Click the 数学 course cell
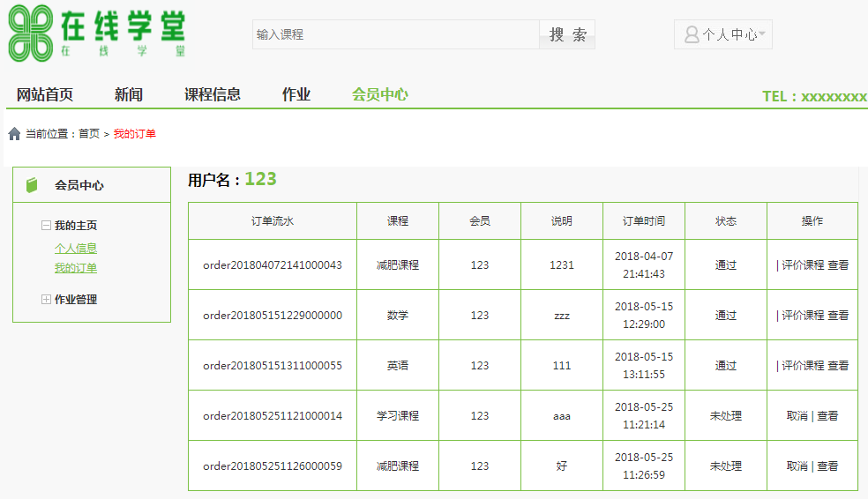868x499 pixels. 398,316
